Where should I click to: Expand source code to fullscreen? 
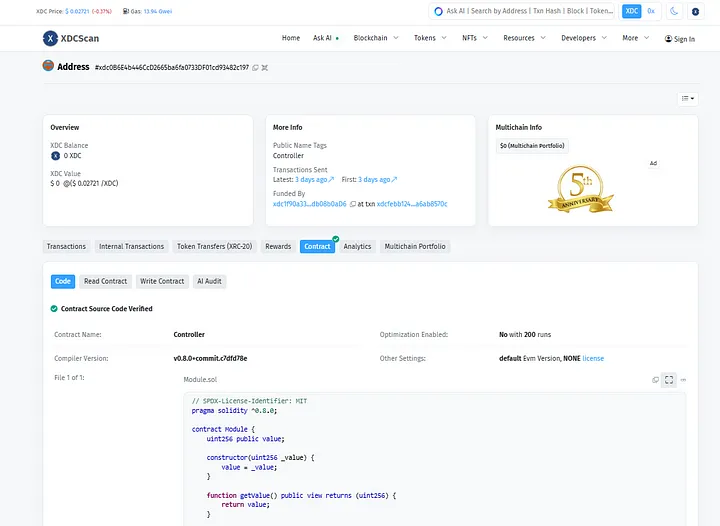(x=669, y=380)
